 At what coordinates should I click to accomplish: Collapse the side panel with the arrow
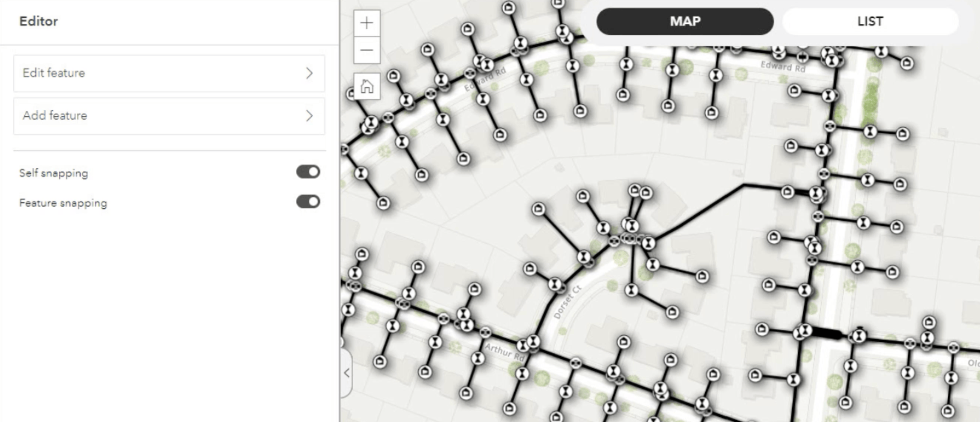click(x=347, y=373)
